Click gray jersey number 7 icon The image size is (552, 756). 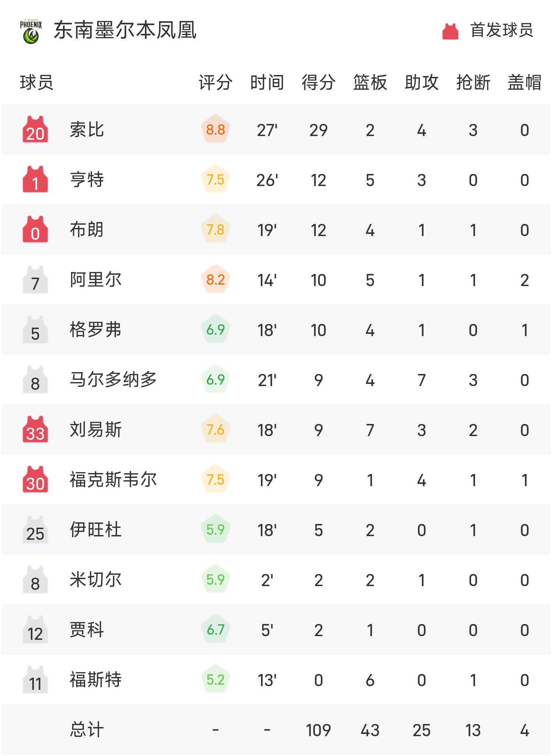pos(35,280)
